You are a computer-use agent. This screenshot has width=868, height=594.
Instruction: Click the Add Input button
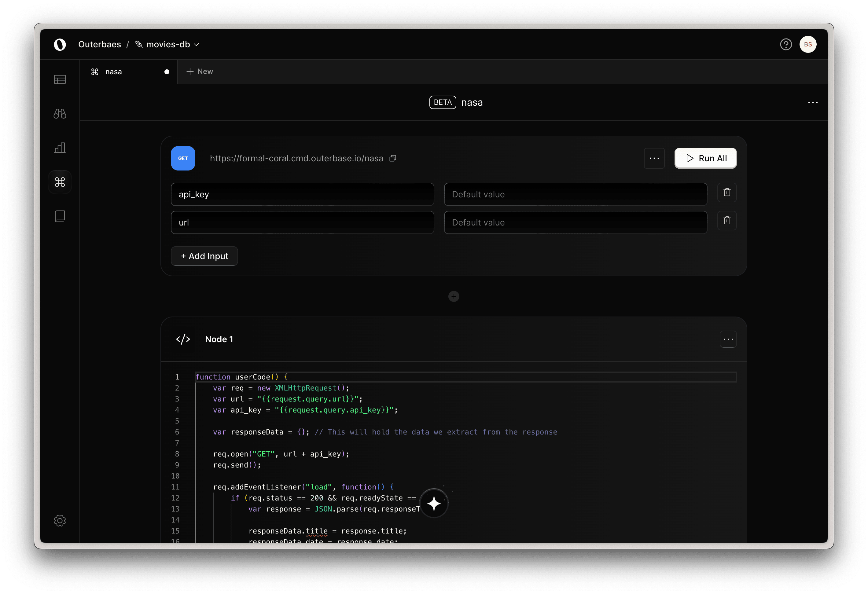pyautogui.click(x=204, y=256)
